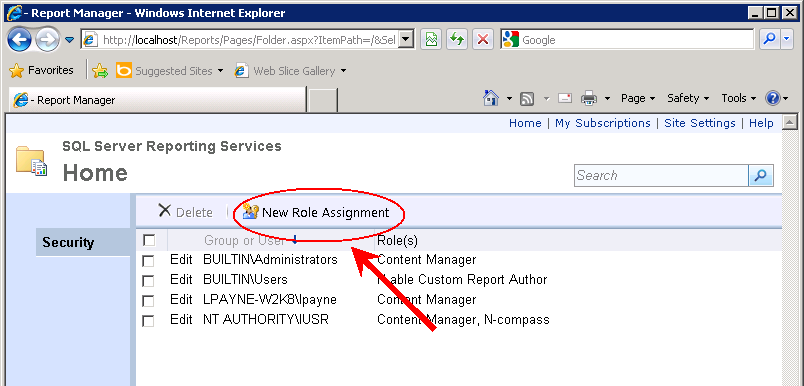
Task: Click the red Stop loading icon
Action: (x=482, y=39)
